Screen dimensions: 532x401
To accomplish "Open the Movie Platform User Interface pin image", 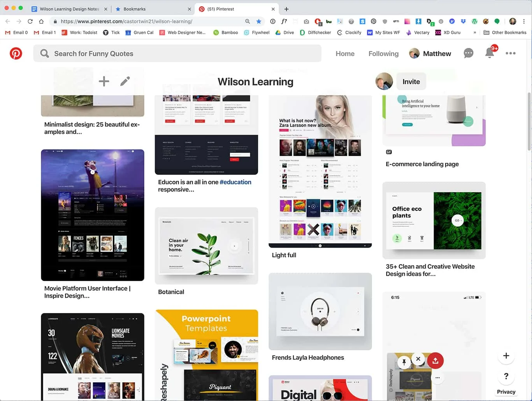I will pyautogui.click(x=93, y=215).
